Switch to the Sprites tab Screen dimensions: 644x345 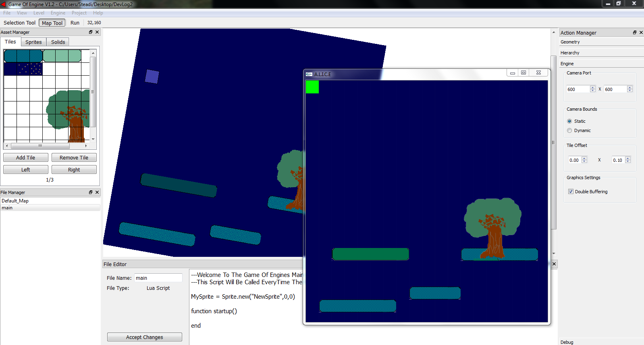(33, 42)
